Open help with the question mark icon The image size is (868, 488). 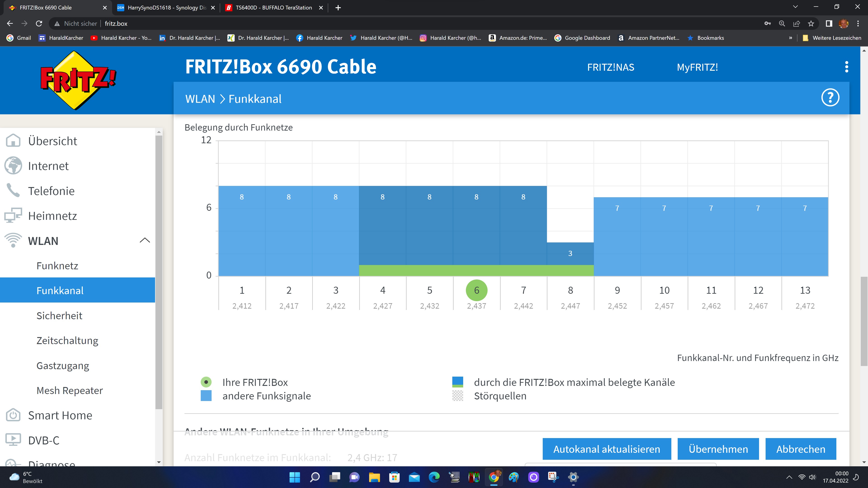coord(830,97)
